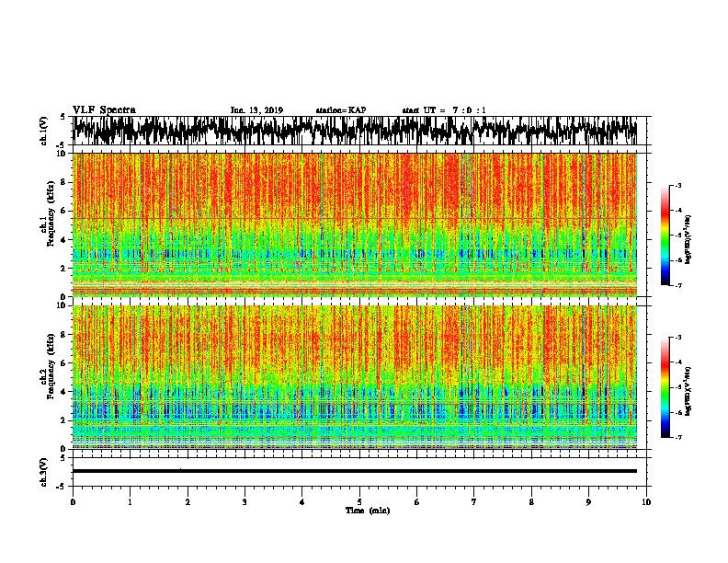
Task: Click the thick black ch.3 voltage trace
Action: click(x=355, y=471)
